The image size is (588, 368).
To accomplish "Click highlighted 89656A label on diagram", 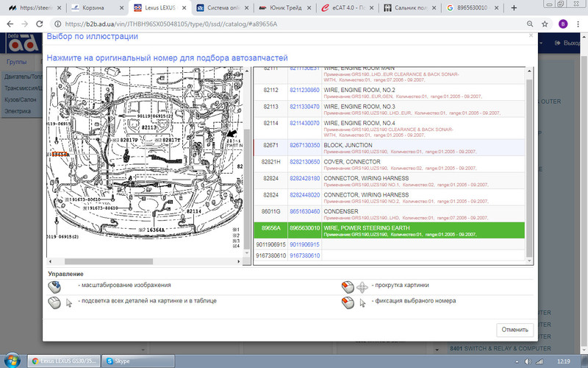I will [60, 155].
